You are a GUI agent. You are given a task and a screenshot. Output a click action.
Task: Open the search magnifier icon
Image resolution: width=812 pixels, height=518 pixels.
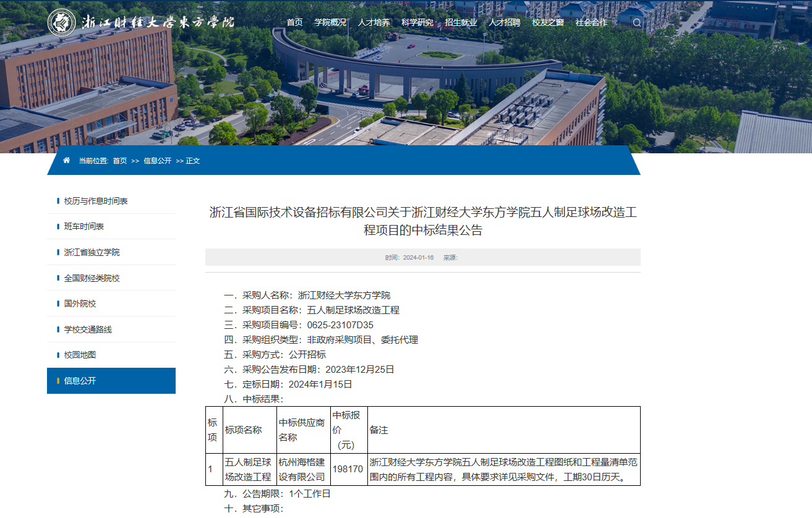click(x=637, y=23)
